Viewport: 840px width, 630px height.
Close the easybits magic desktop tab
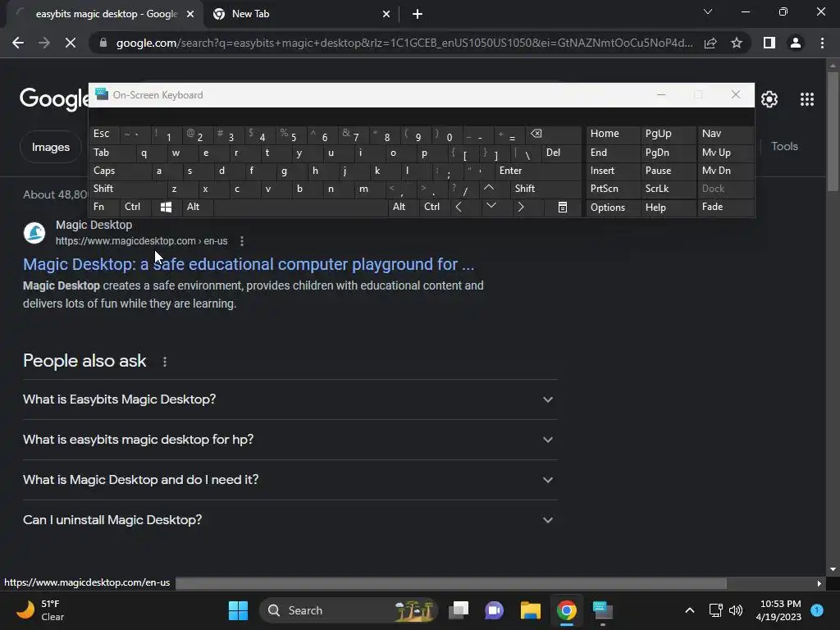[x=190, y=15]
